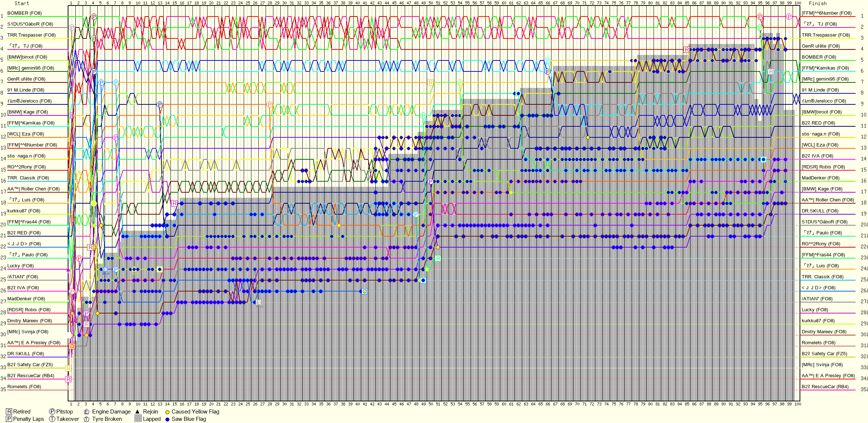Click '[MRc] Svinja (FO8)' in the Finish list
868x423 pixels.
click(822, 365)
